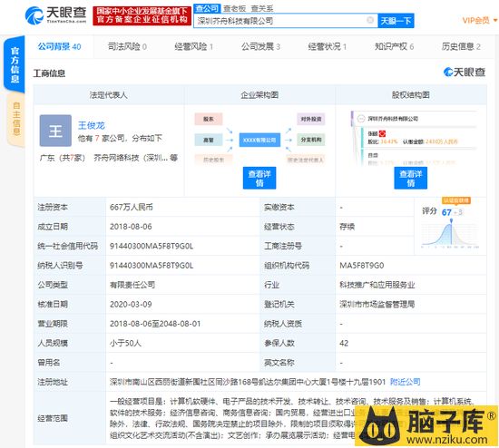Click the registration authority 深圳市市场监督管理局
Viewport: 499px width, 448px height.
pyautogui.click(x=377, y=304)
